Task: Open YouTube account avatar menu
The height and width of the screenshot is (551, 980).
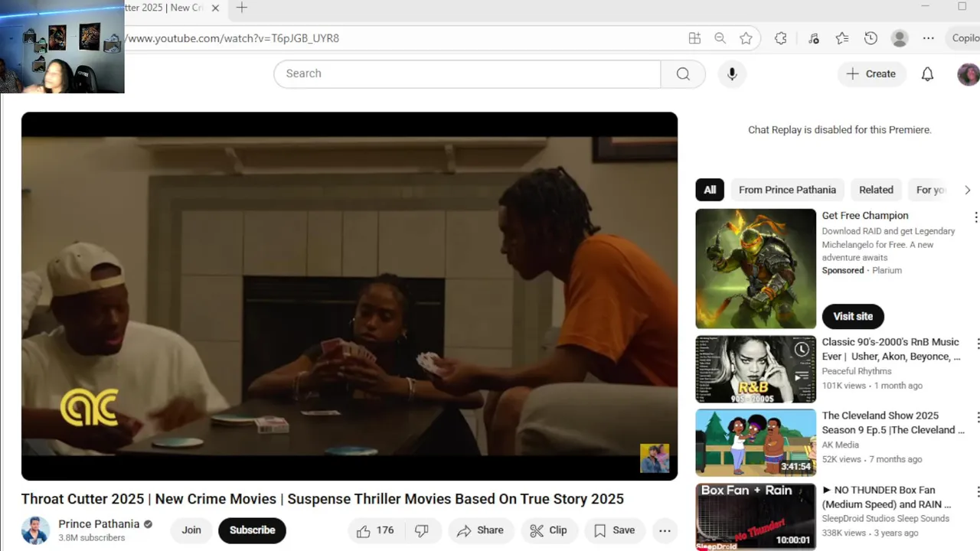Action: 969,73
